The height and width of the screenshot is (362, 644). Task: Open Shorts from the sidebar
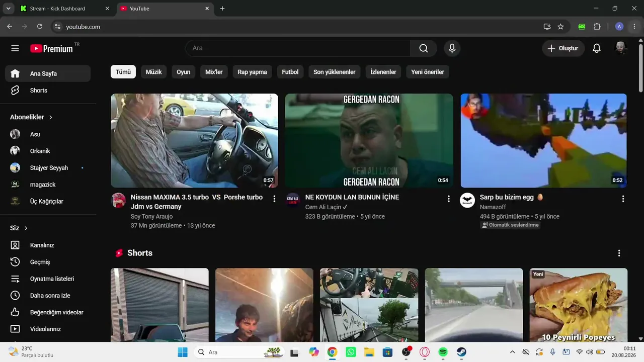click(48, 90)
